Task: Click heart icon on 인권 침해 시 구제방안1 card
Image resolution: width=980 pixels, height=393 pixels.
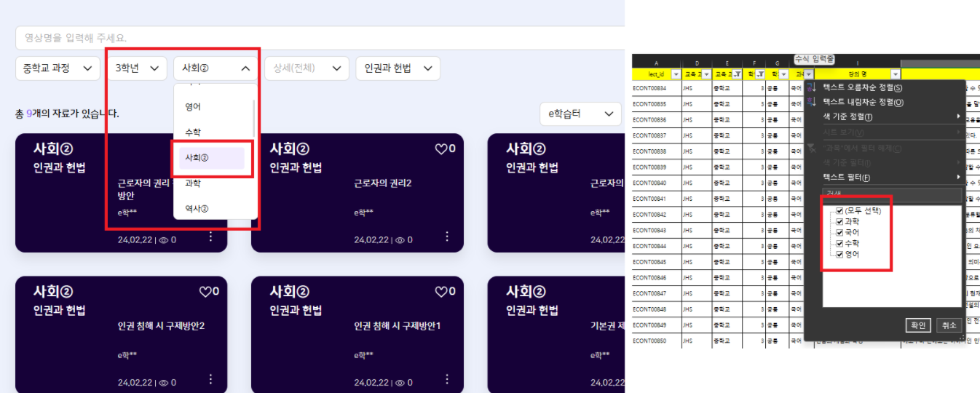Action: (x=440, y=291)
